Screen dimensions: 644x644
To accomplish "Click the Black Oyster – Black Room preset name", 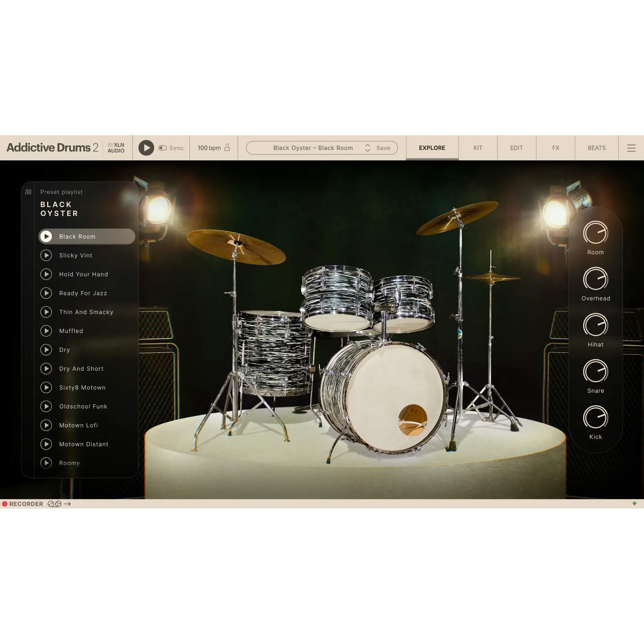I will [313, 148].
